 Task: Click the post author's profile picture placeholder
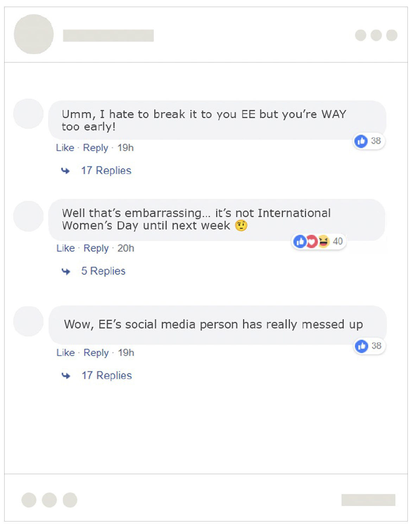(x=34, y=34)
